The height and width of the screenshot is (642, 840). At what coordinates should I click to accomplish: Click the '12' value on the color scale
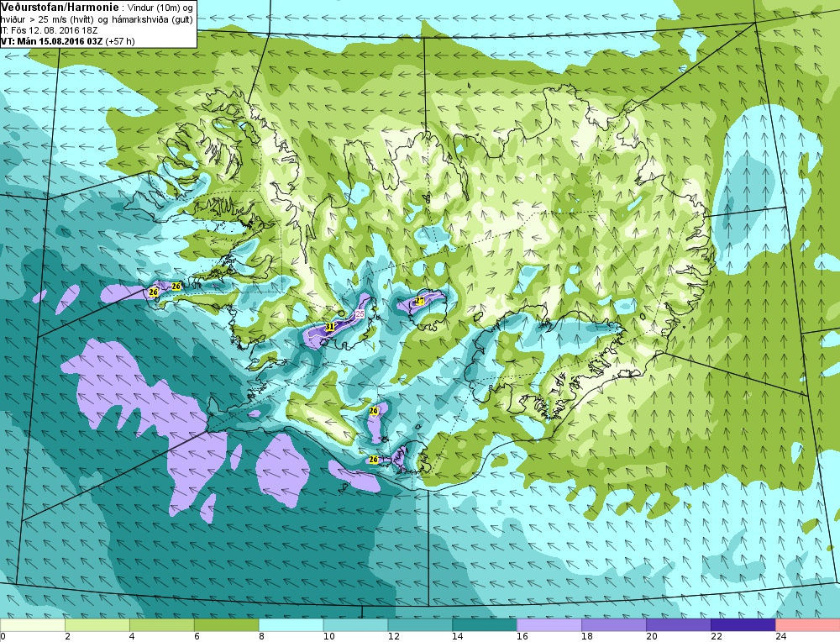point(393,636)
